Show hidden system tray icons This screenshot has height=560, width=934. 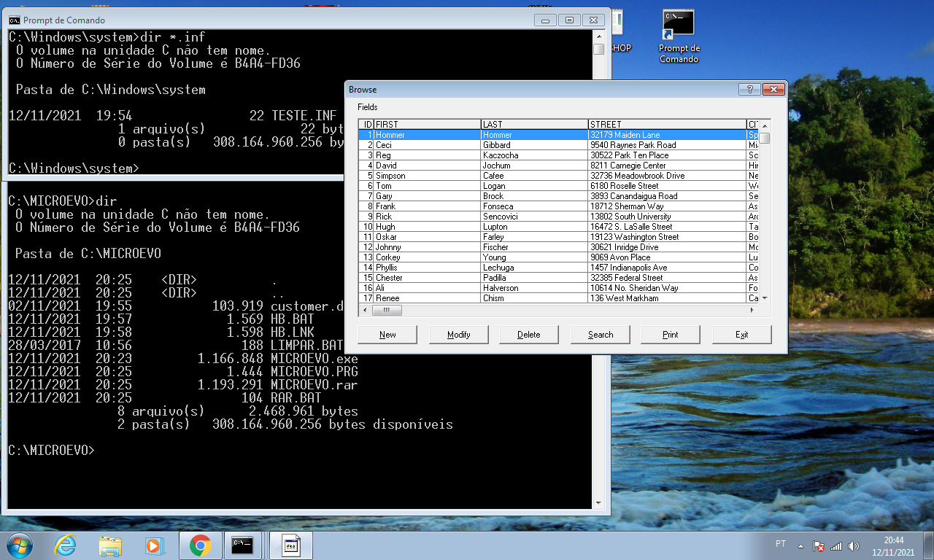(801, 545)
